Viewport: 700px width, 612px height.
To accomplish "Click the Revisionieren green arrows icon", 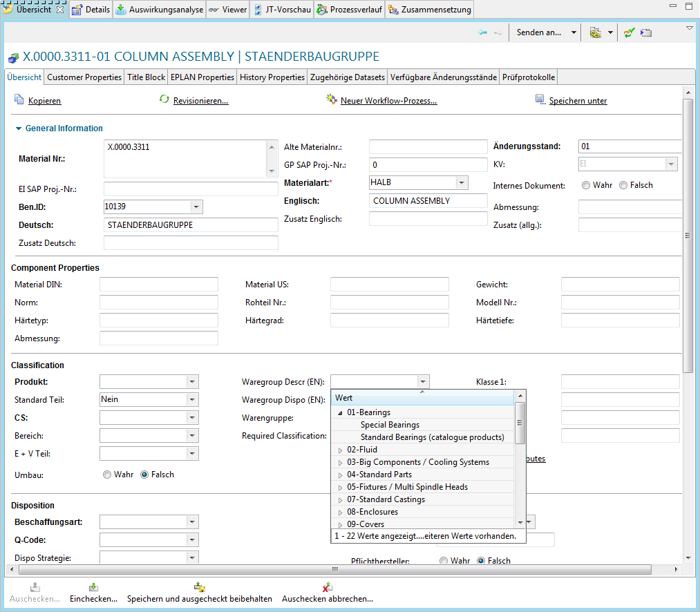I will [x=164, y=100].
